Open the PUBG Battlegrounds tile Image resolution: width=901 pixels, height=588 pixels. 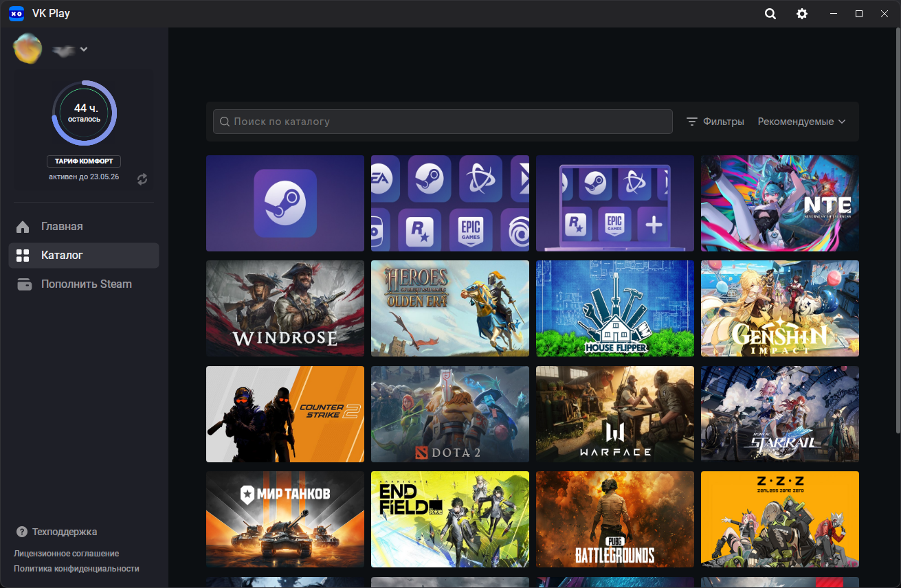(x=615, y=519)
